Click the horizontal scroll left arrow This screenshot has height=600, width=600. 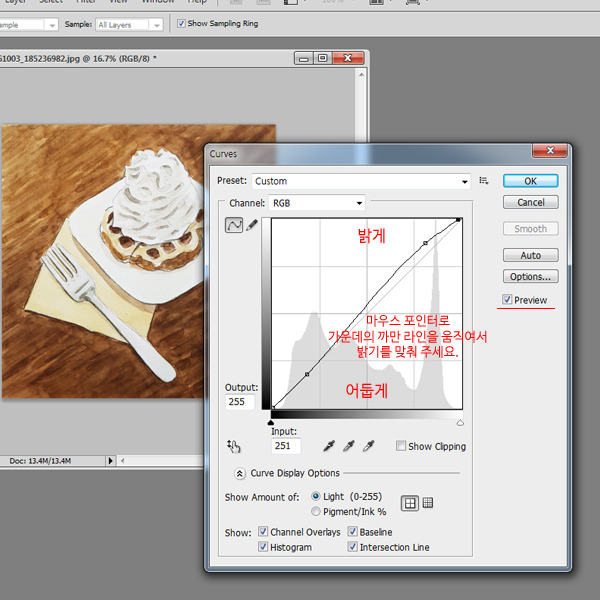122,461
